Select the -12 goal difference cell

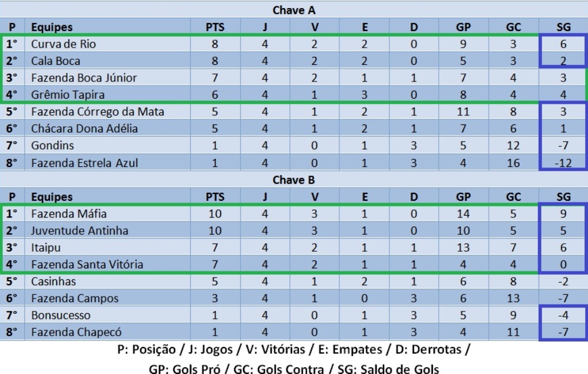coord(563,162)
